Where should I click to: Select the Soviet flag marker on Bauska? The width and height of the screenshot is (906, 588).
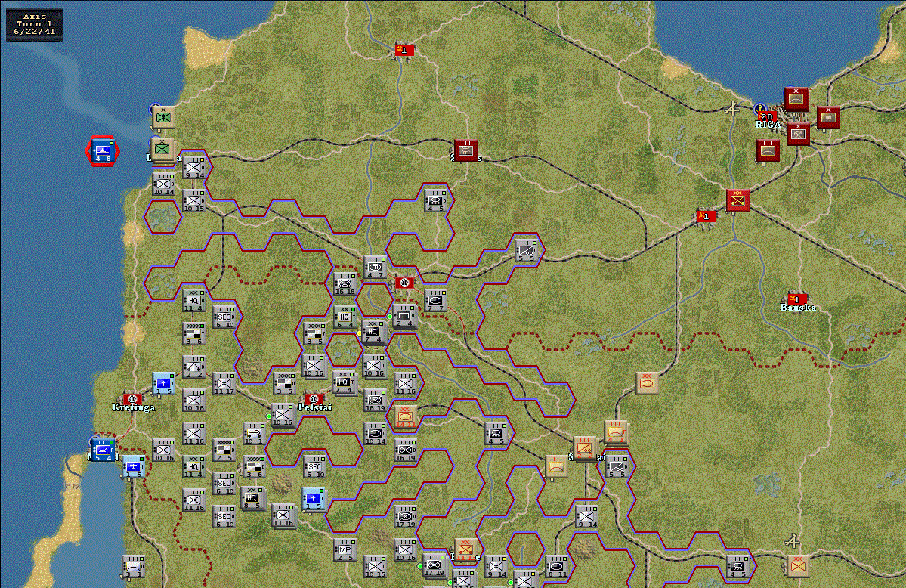tap(796, 299)
